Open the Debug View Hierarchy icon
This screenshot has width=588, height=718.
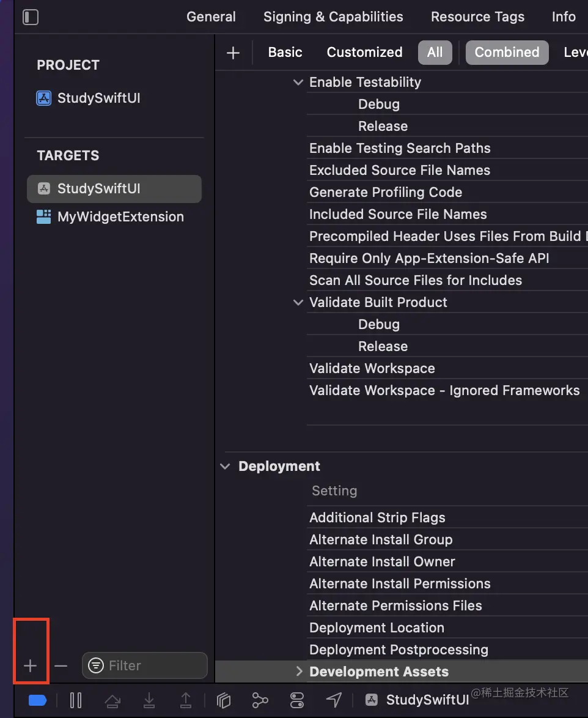[223, 700]
